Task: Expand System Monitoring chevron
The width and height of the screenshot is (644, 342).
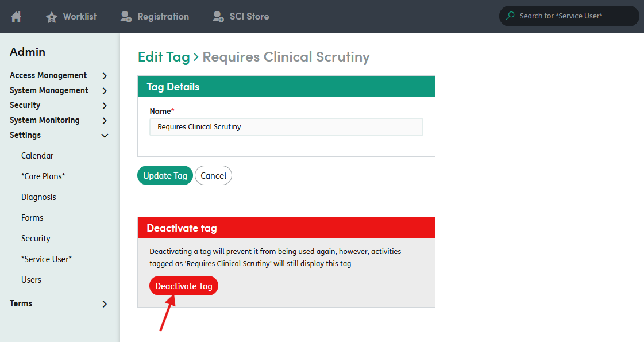Action: click(105, 121)
